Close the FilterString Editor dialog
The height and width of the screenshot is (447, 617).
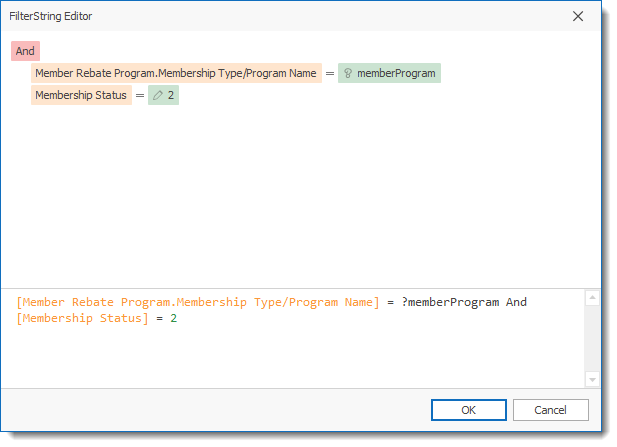coord(578,16)
